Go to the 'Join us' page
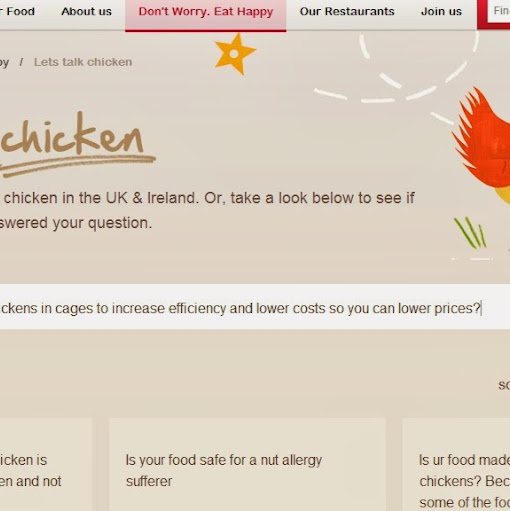 coord(441,11)
